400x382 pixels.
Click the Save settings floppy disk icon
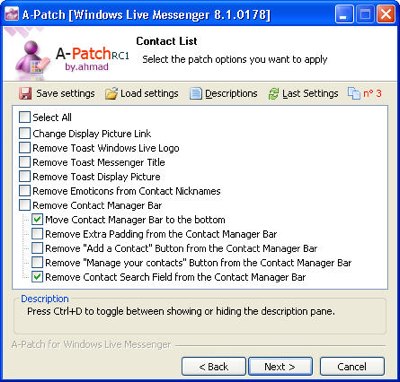tap(25, 94)
